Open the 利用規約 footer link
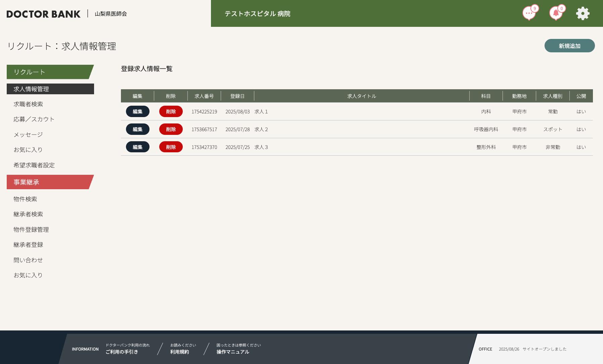The width and height of the screenshot is (603, 364). (179, 352)
